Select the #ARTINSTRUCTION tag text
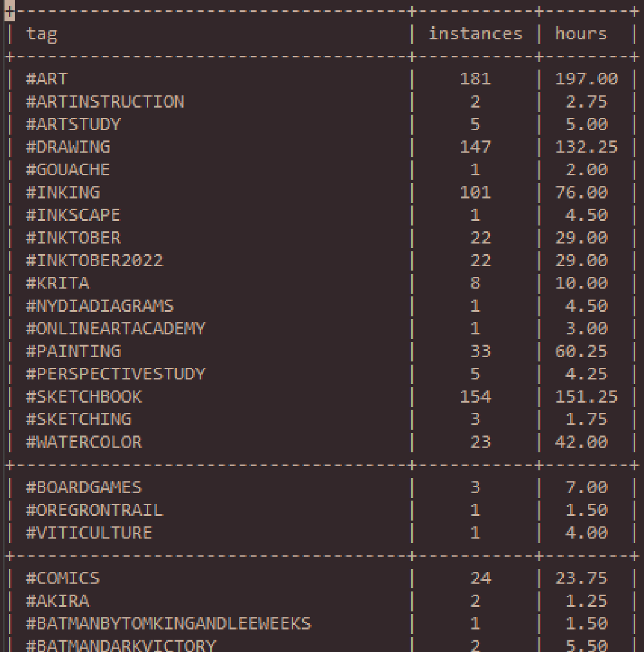The width and height of the screenshot is (644, 652). 105,102
